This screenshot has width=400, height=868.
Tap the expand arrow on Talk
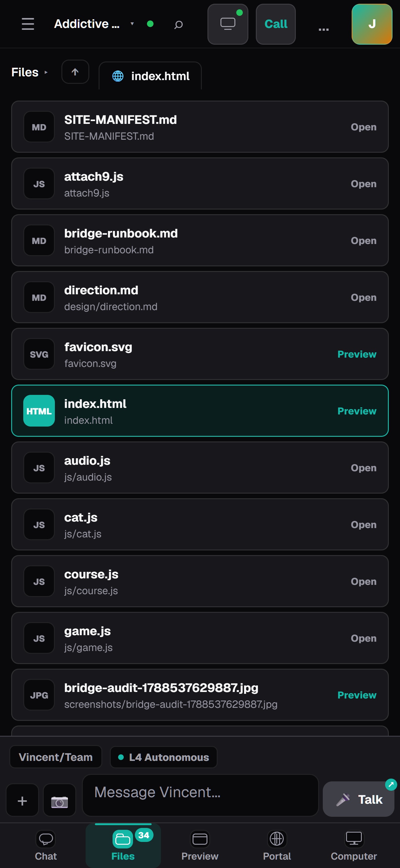(x=391, y=784)
